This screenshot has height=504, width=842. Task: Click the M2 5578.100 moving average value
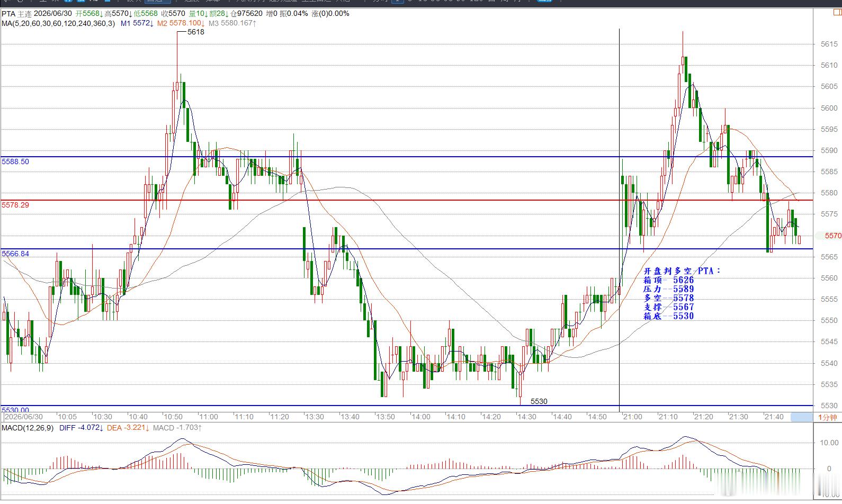click(x=181, y=23)
